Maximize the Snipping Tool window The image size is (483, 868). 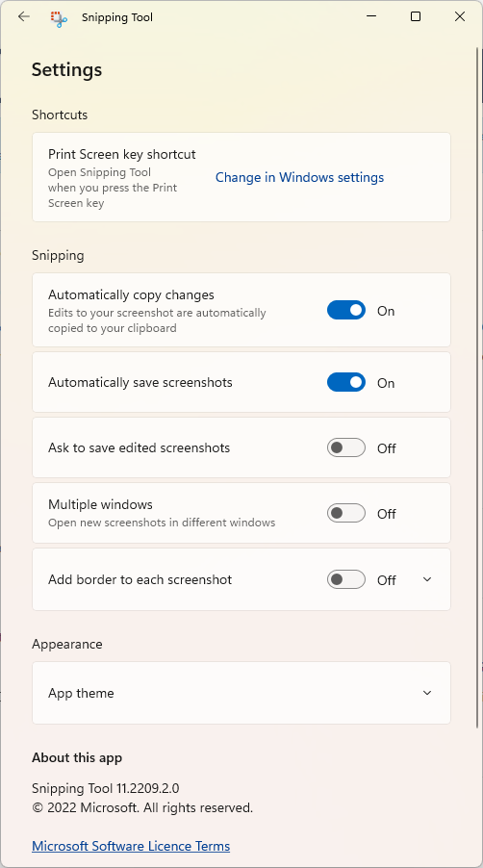(x=416, y=16)
